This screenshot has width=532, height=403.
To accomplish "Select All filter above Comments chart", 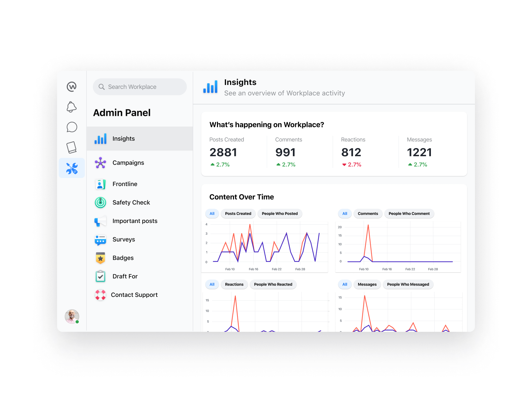I will [345, 214].
